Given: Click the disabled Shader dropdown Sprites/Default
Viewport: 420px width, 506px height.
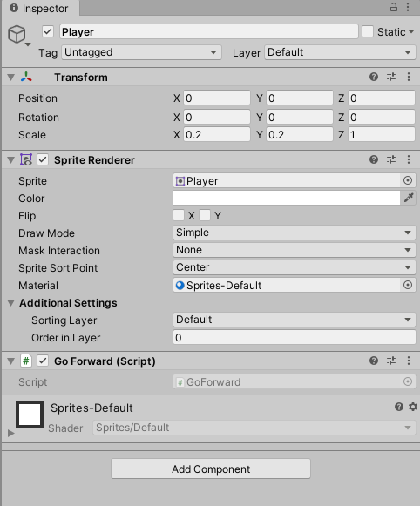Looking at the screenshot, I should (x=254, y=428).
